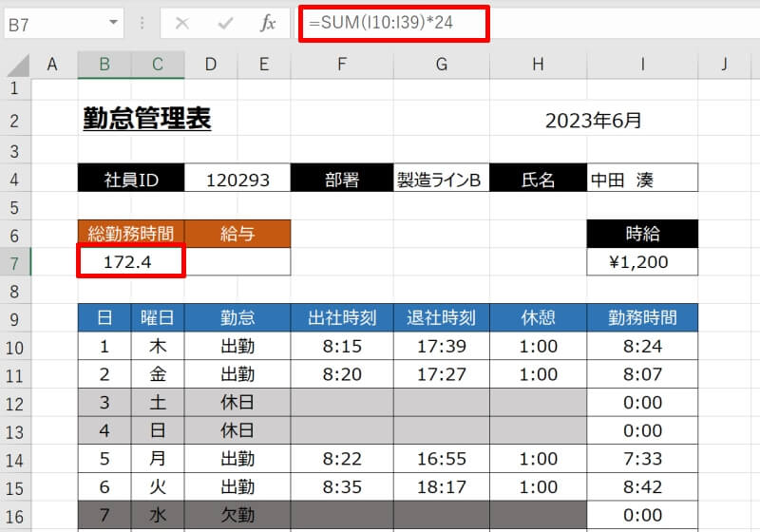The image size is (760, 532).
Task: Click the arrival time 8:15
Action: pyautogui.click(x=342, y=346)
